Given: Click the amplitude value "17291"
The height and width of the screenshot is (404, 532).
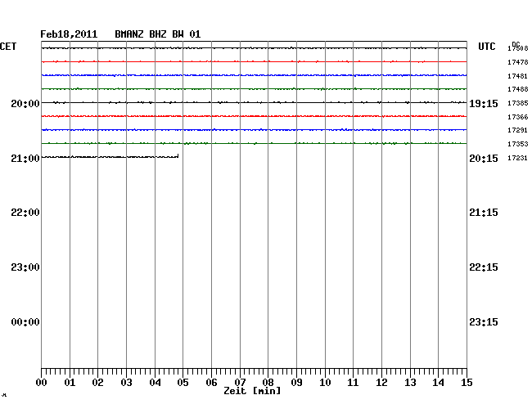Looking at the screenshot, I should (518, 130).
